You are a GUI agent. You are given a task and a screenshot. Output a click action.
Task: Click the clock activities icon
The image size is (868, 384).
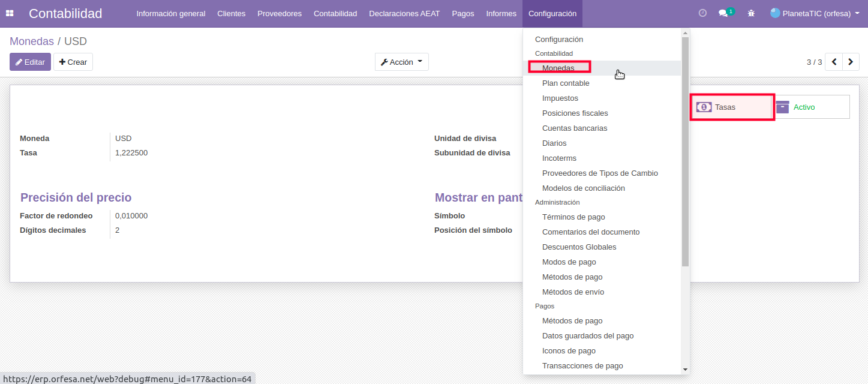pyautogui.click(x=703, y=13)
